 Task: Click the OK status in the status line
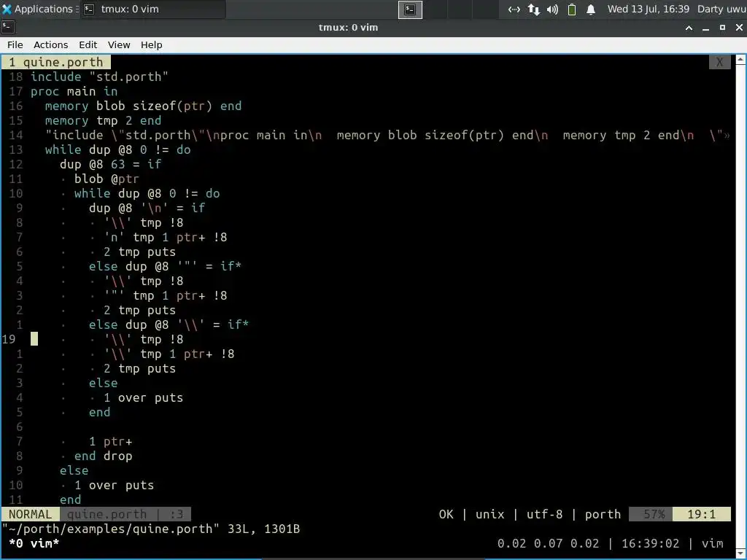[x=446, y=514]
